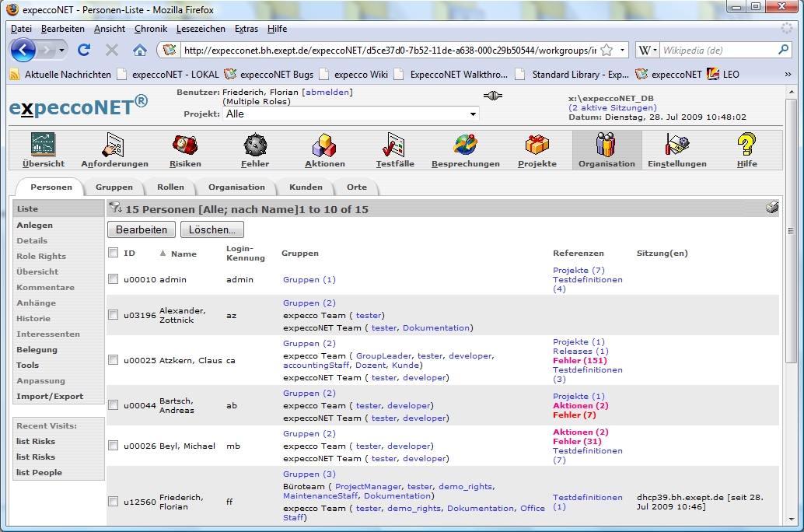Viewport: 804px width, 532px height.
Task: Open Fehler (151) link for Atzkern
Action: 579,360
